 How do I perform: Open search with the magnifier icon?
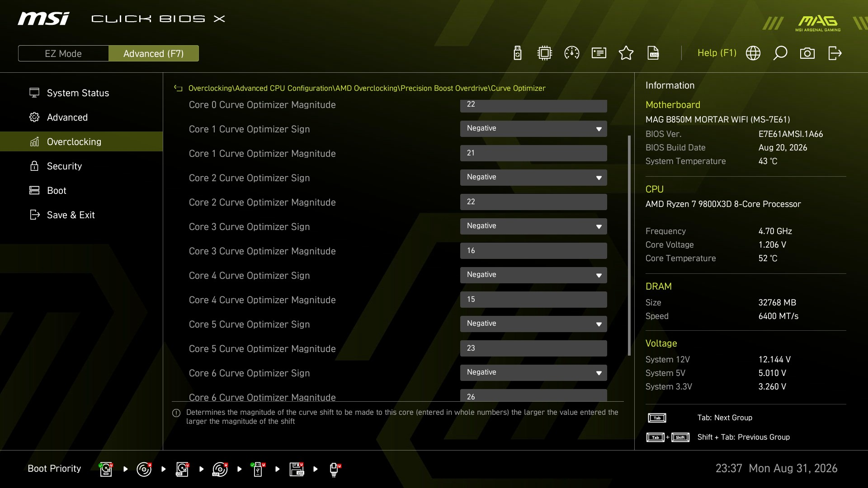pyautogui.click(x=780, y=53)
